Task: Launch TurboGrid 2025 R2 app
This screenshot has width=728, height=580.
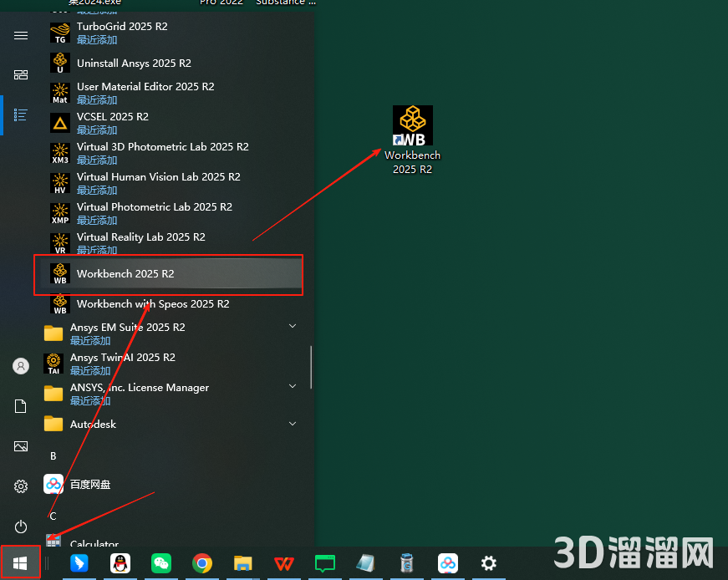Action: pyautogui.click(x=122, y=27)
